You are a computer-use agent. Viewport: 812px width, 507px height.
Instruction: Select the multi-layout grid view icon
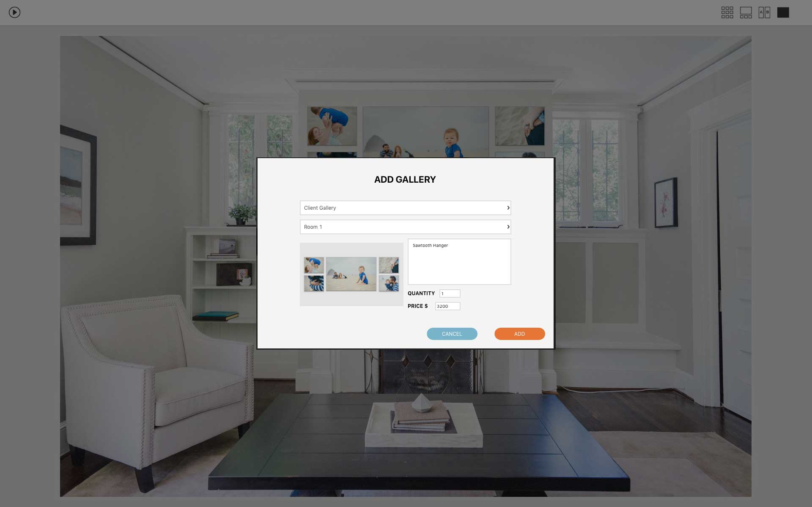click(727, 12)
